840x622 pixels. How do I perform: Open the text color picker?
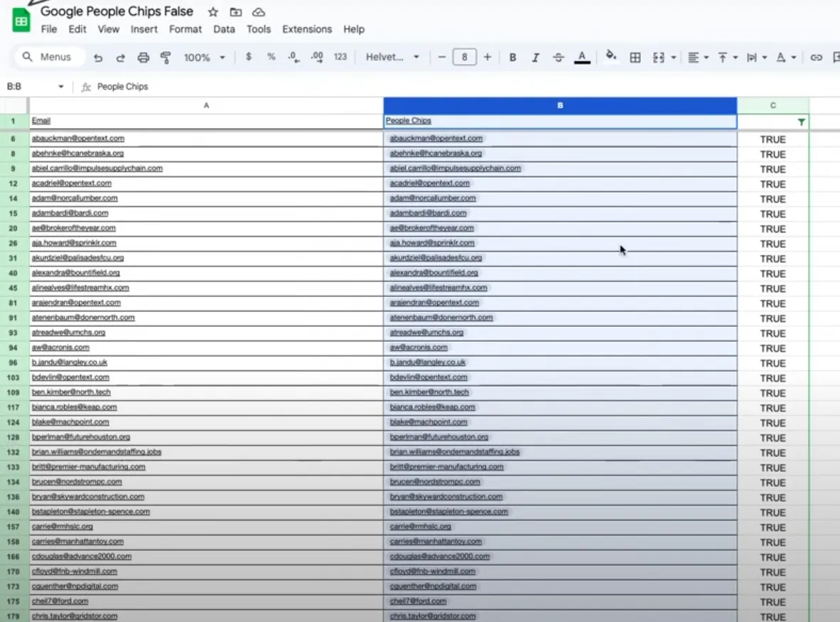pos(582,58)
